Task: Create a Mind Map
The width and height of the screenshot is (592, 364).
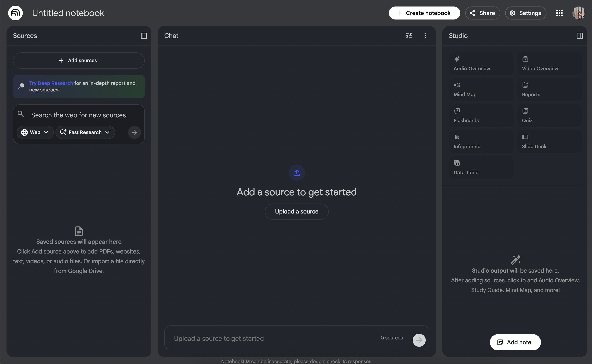Action: (x=481, y=90)
